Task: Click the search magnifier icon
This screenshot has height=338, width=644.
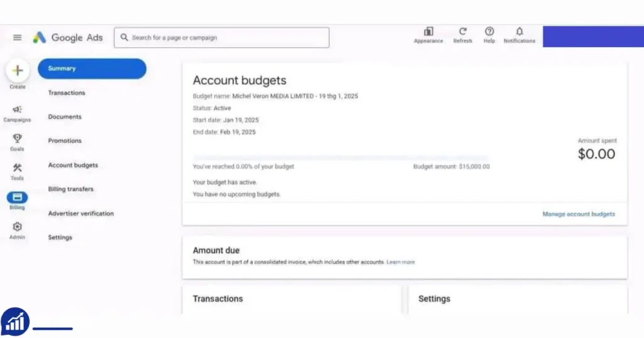Action: [x=124, y=37]
